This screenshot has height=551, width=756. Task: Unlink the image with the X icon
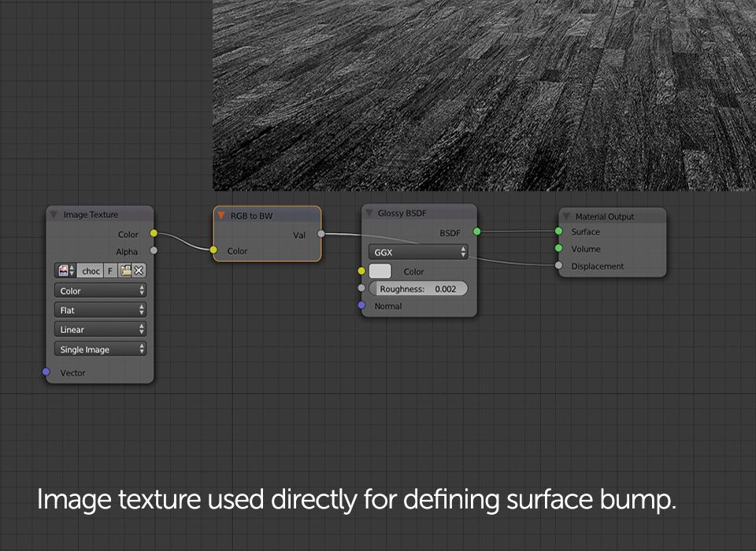139,271
